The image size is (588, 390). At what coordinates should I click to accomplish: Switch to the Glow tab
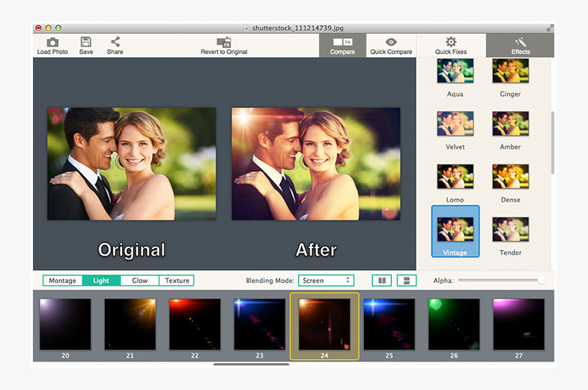(x=139, y=280)
